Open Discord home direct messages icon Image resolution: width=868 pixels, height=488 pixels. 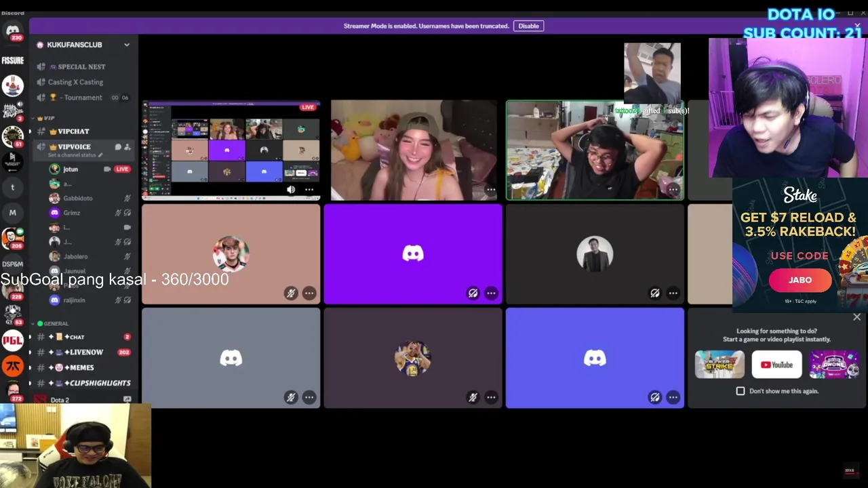12,32
